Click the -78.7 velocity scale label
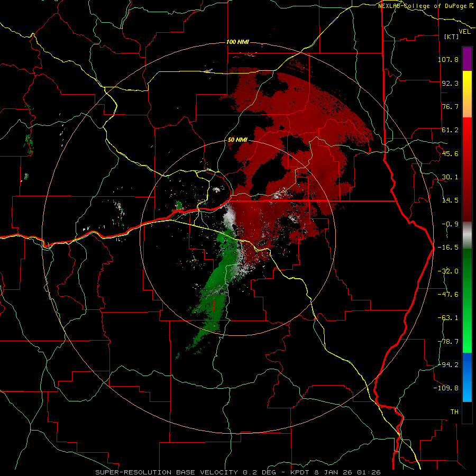 pos(448,342)
